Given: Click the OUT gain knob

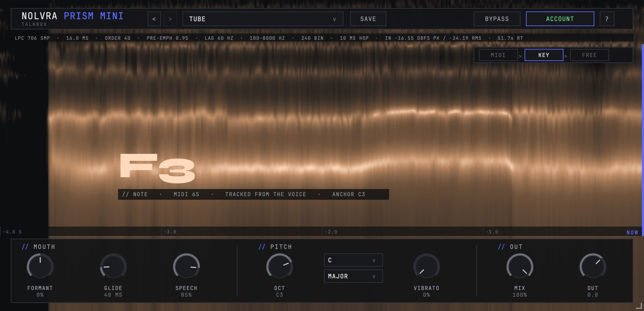Looking at the screenshot, I should [593, 266].
